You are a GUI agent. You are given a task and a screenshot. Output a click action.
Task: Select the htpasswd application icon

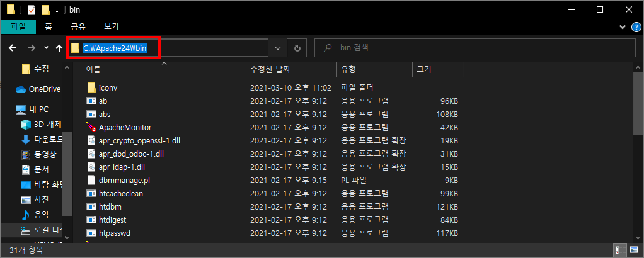pos(91,233)
